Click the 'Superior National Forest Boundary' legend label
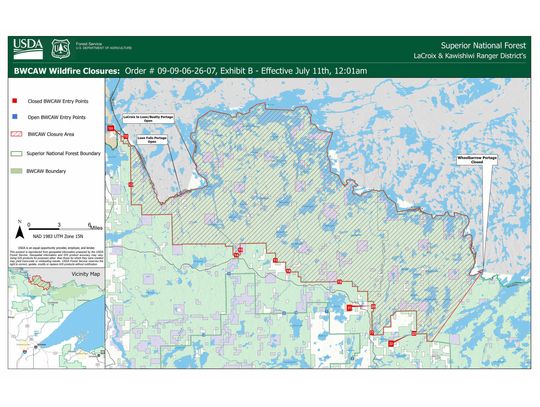Viewport: 540px width, 407px height. [x=64, y=154]
